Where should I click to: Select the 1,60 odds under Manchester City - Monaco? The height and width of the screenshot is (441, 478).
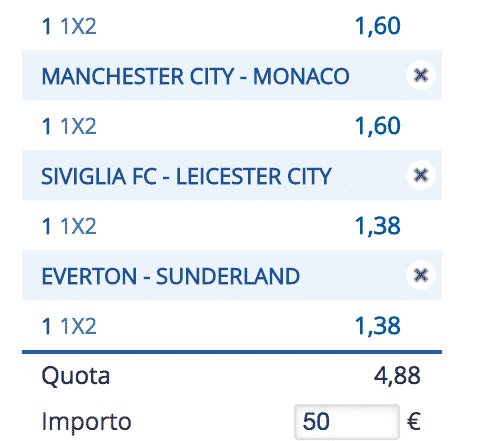point(378,126)
